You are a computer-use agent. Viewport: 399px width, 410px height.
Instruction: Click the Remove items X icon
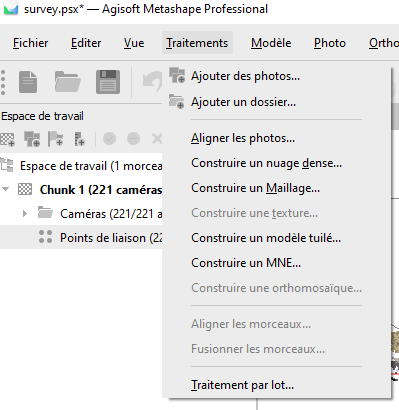pos(157,138)
